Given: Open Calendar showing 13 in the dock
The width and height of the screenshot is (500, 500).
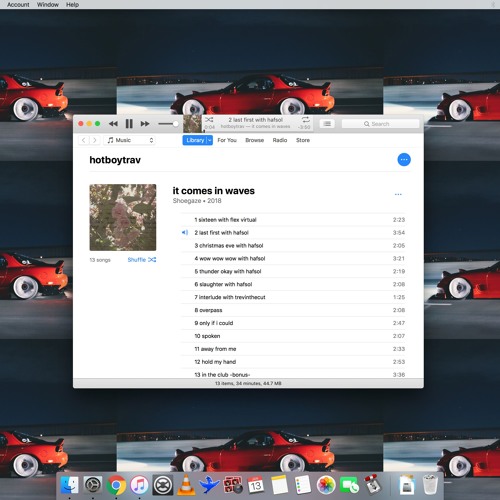Looking at the screenshot, I should tap(256, 485).
